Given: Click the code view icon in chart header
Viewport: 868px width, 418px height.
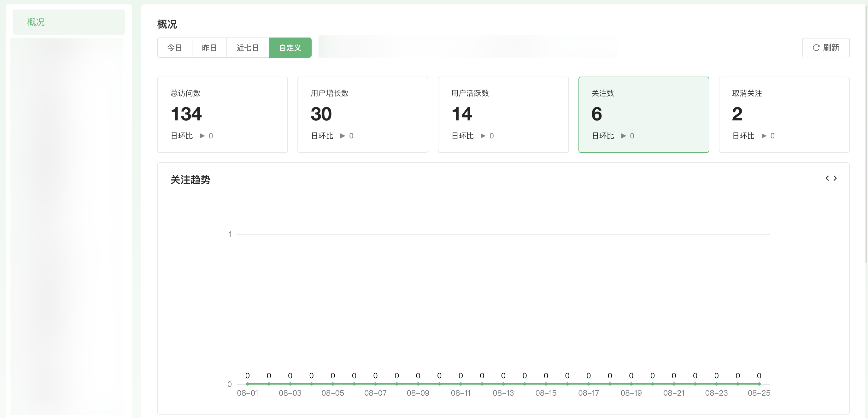Looking at the screenshot, I should click(x=831, y=178).
